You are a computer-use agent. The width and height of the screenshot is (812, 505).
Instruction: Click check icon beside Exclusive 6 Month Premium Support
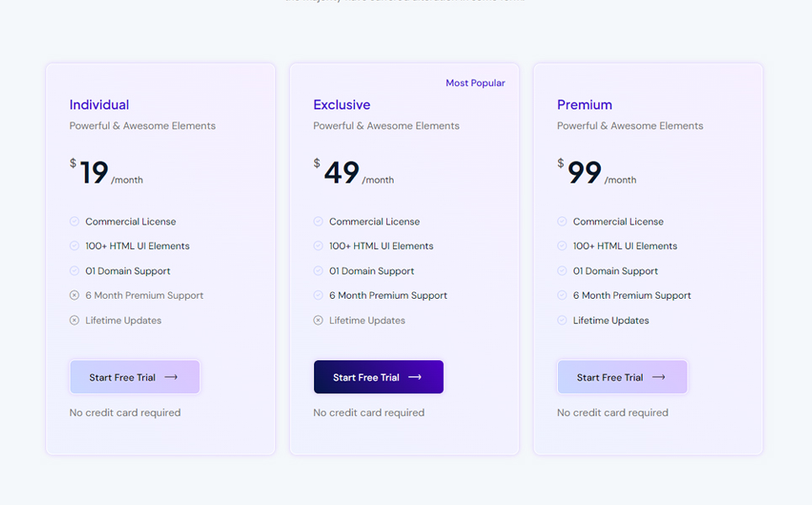318,295
